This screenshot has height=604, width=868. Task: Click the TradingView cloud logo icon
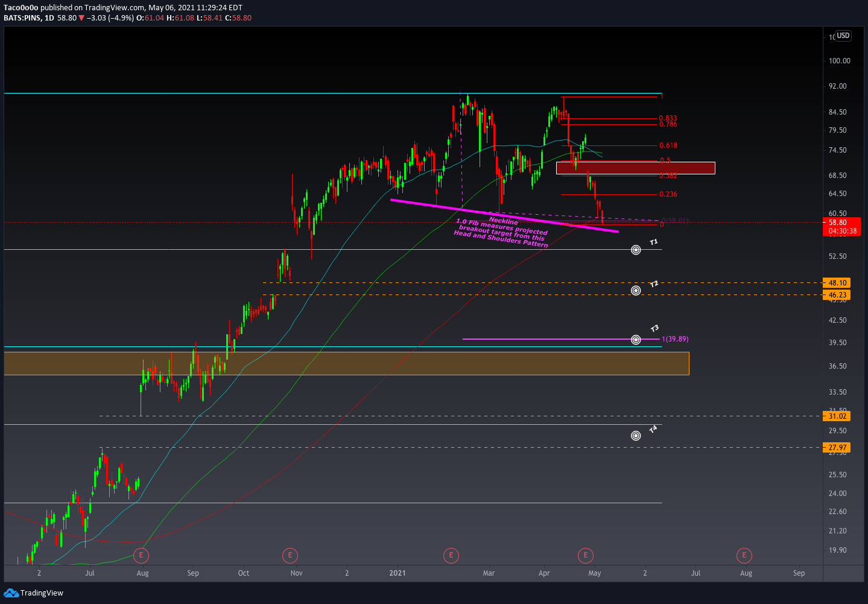click(x=11, y=593)
